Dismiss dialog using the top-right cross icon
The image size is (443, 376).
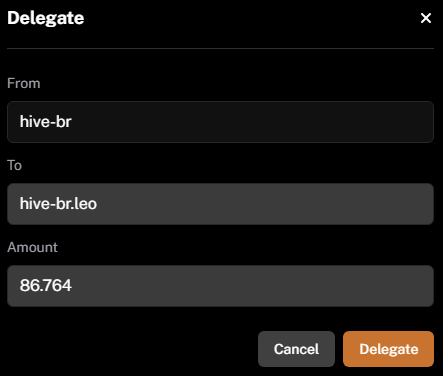tap(426, 18)
